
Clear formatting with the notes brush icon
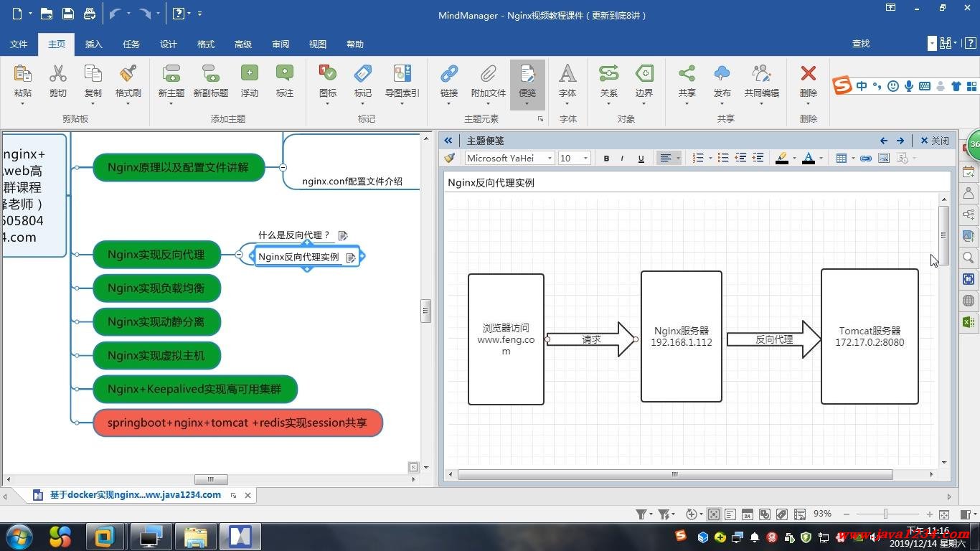tap(450, 158)
